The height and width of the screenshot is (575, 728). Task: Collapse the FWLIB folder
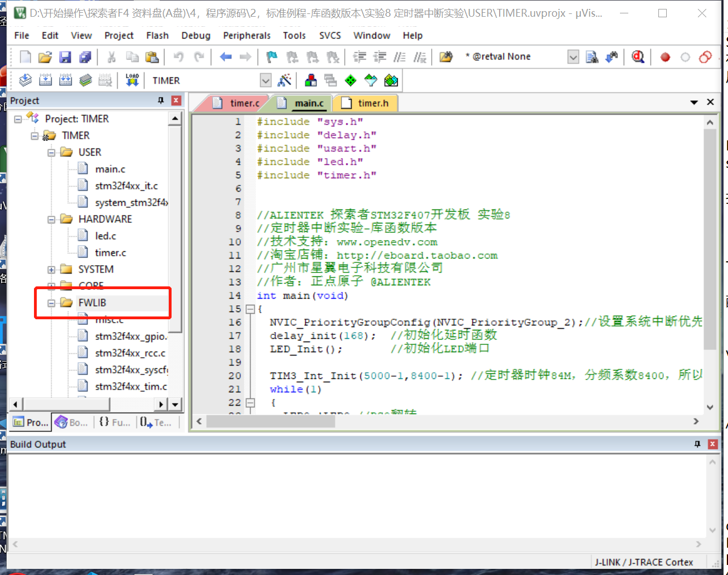pos(52,303)
